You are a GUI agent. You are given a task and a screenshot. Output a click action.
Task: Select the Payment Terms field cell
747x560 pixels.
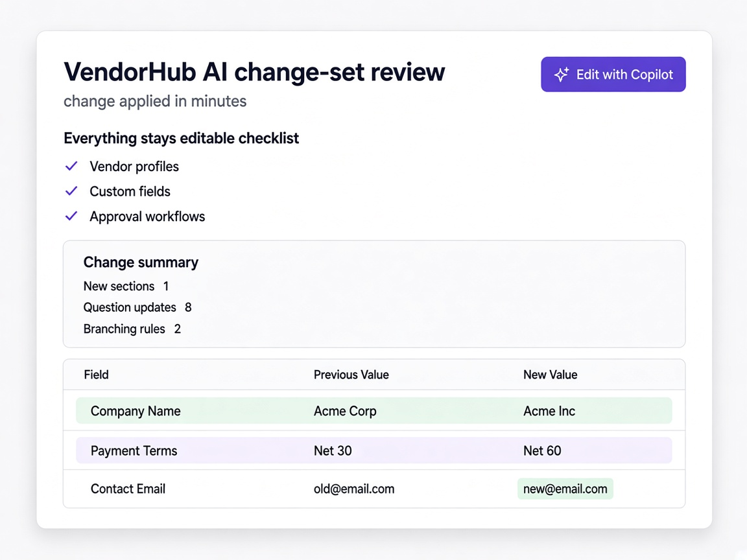click(x=134, y=450)
